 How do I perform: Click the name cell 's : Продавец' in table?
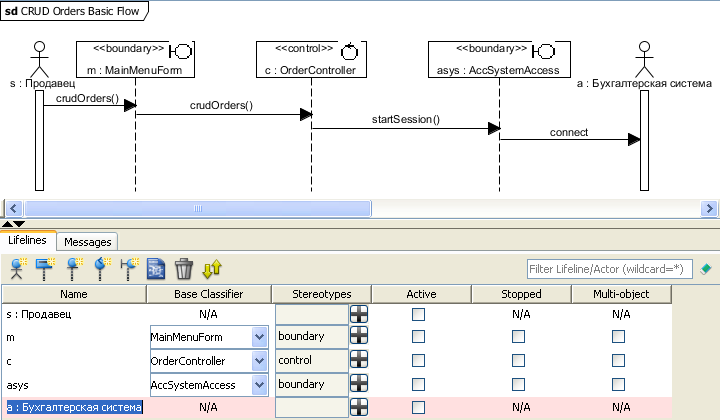point(74,314)
